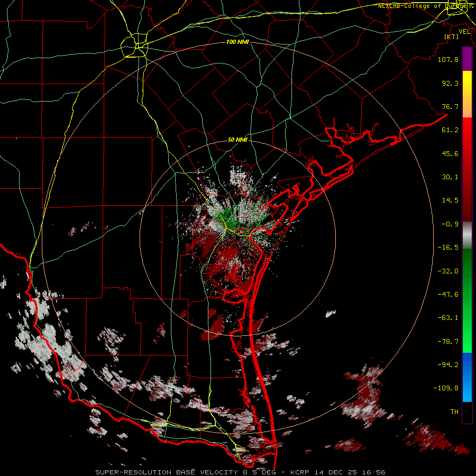
Task: Click the -32.0 velocity scale value
Action: pos(448,271)
